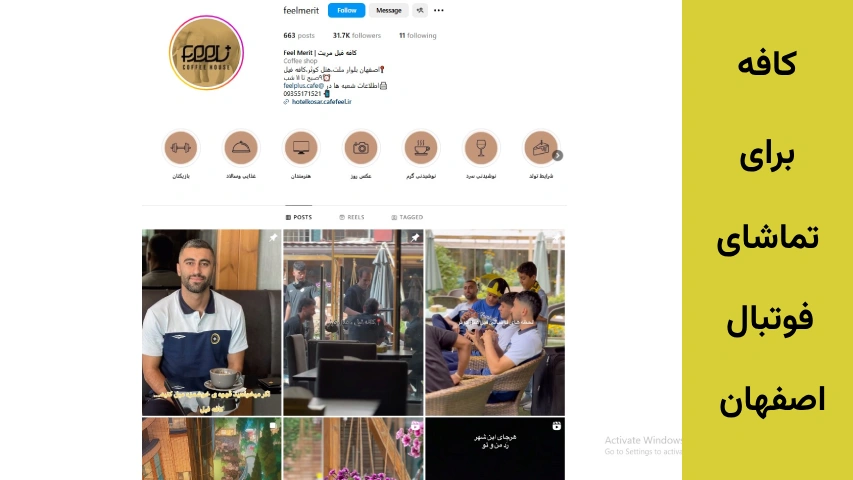The width and height of the screenshot is (853, 480).
Task: Open the wine glass cold drinks highlight
Action: 481,147
